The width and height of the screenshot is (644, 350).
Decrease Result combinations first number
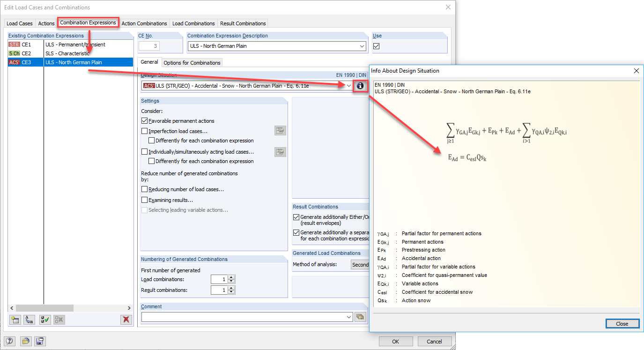tap(231, 292)
